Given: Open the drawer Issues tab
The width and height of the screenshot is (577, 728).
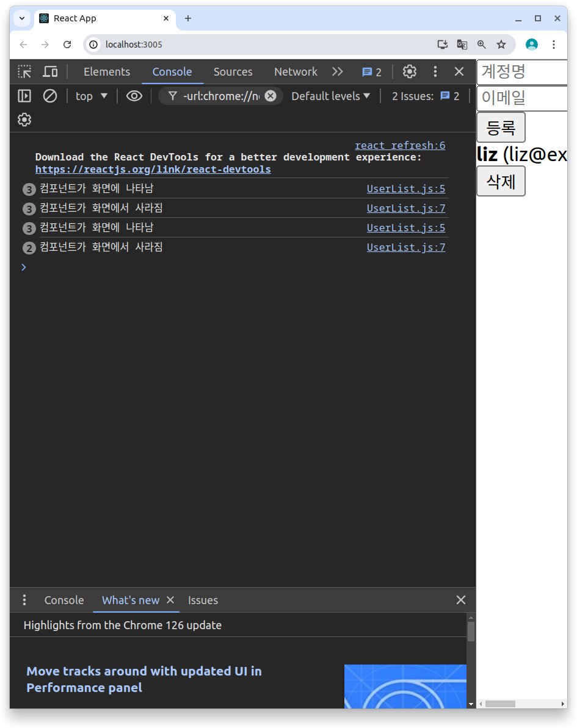Looking at the screenshot, I should pos(203,600).
